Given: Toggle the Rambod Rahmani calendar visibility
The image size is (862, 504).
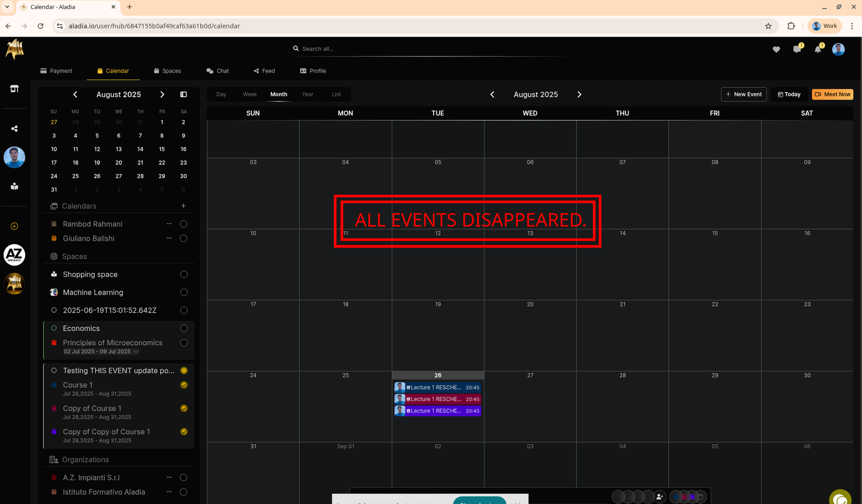Looking at the screenshot, I should tap(184, 224).
